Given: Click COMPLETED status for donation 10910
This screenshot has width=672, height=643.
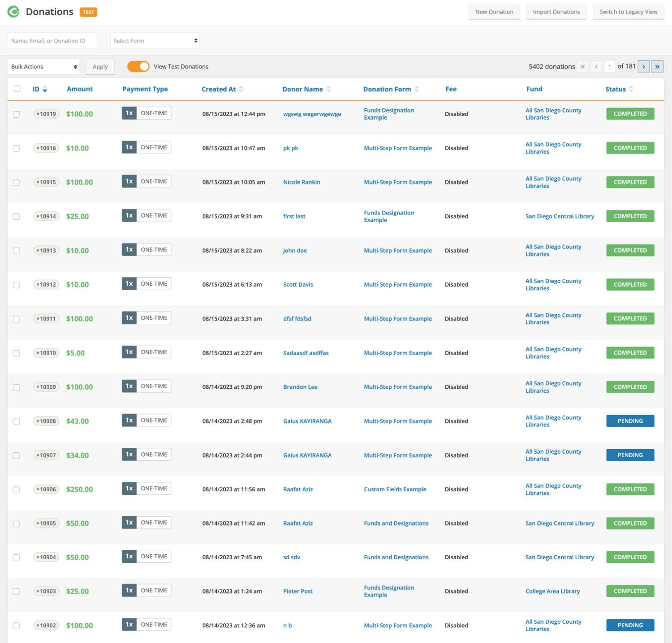Looking at the screenshot, I should click(x=630, y=353).
